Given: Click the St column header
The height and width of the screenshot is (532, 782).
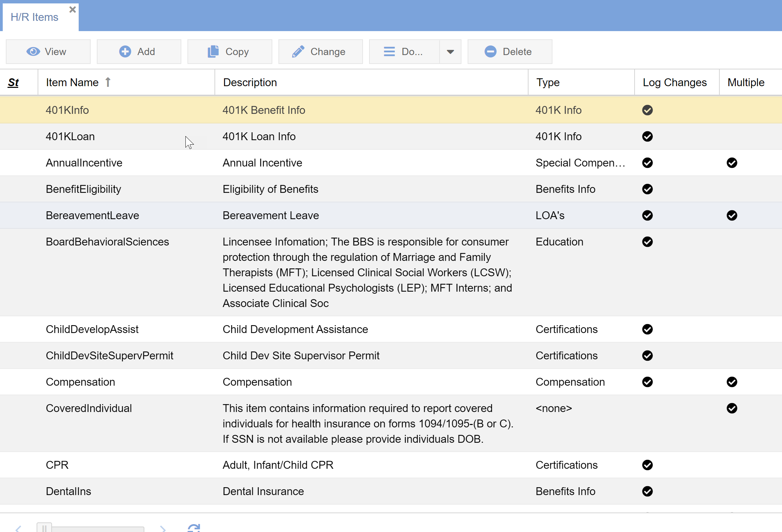Looking at the screenshot, I should point(13,82).
